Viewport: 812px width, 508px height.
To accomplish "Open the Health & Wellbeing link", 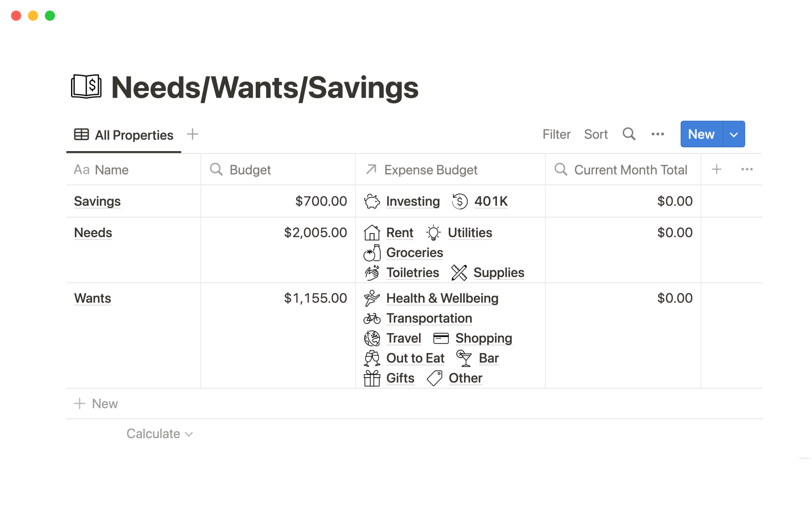I will point(442,298).
